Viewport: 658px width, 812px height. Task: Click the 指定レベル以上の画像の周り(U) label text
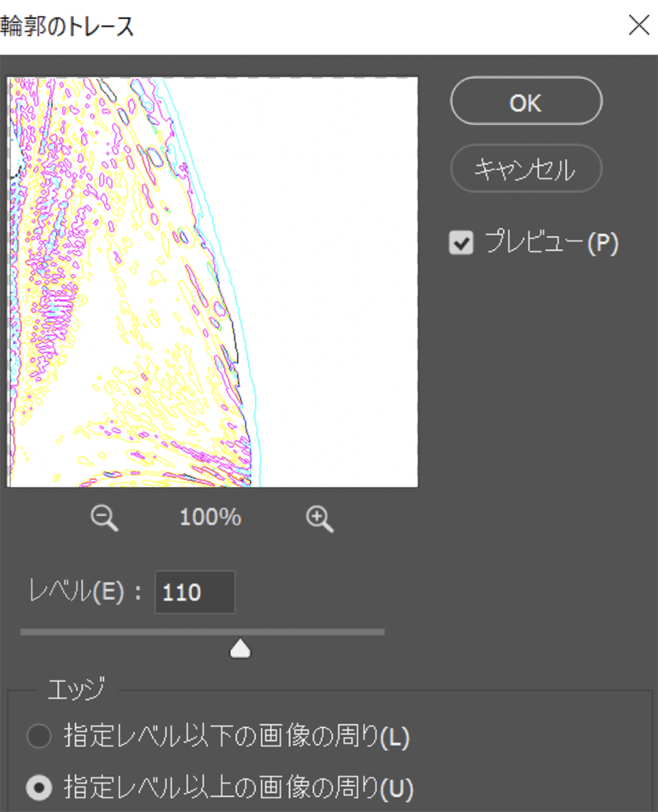pos(238,788)
